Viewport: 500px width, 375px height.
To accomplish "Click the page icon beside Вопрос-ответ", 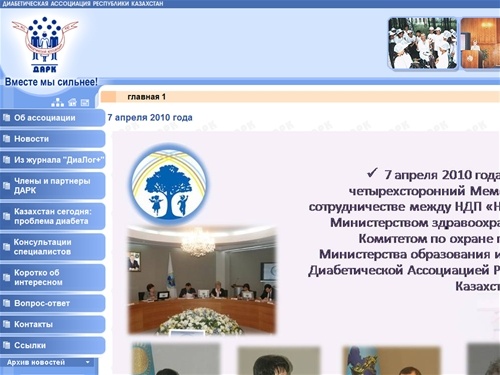I will click(x=6, y=303).
